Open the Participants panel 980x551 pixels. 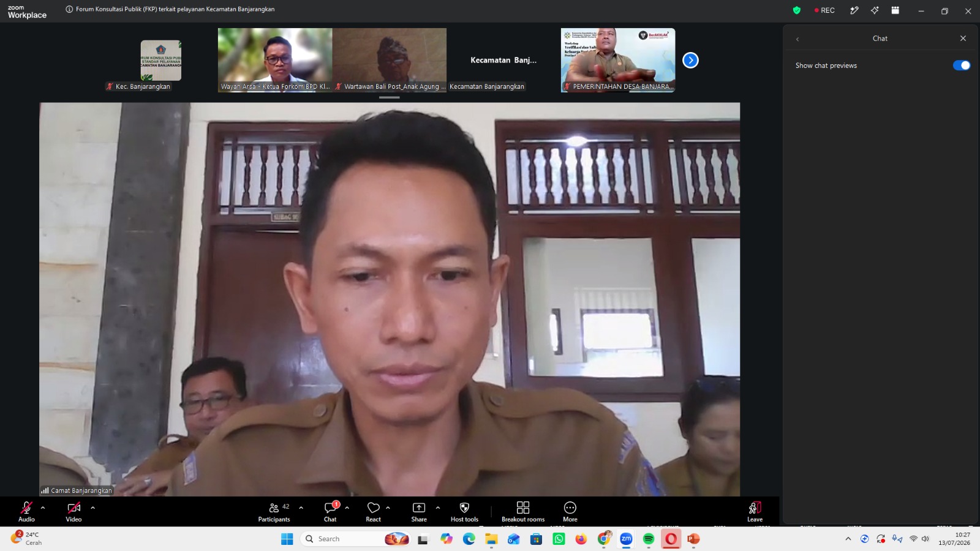click(x=274, y=512)
